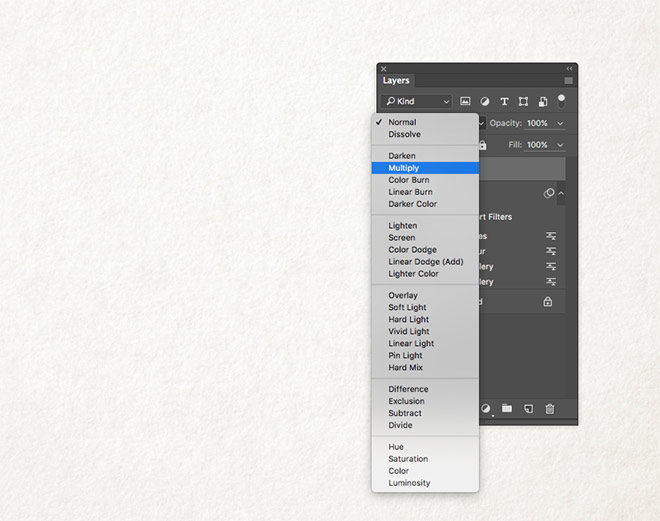
Task: Click the shape layer filter icon
Action: pyautogui.click(x=523, y=101)
